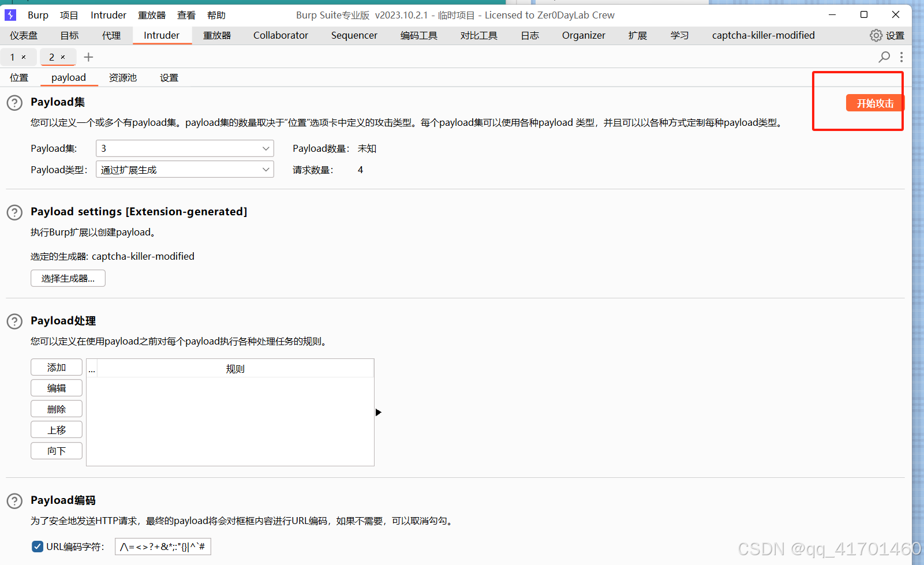924x565 pixels.
Task: Switch to 仪表盘 tab
Action: point(24,36)
